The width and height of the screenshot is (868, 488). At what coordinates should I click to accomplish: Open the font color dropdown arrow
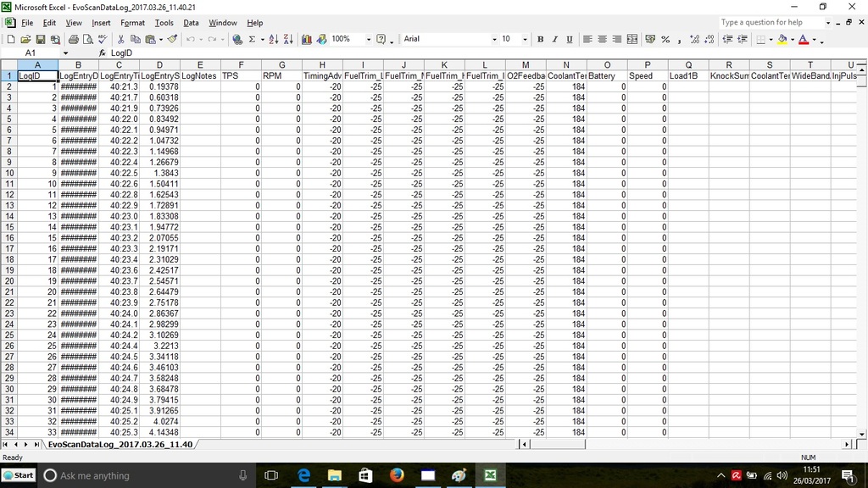[814, 39]
